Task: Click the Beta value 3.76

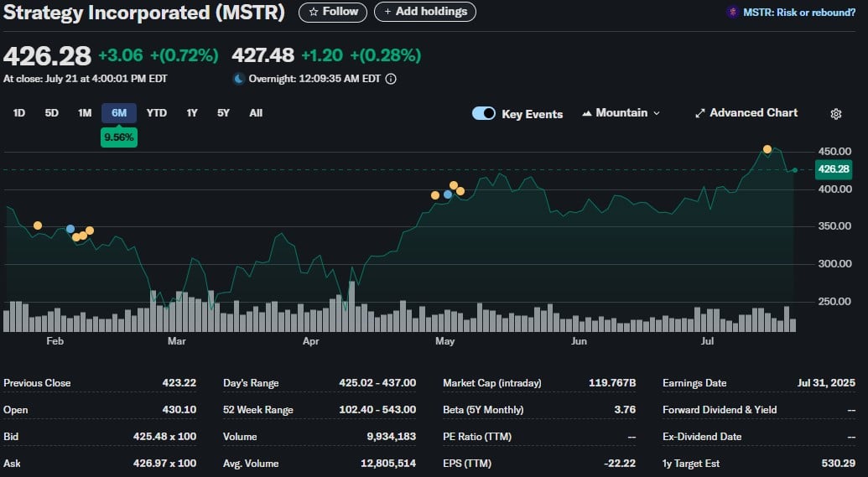Action: click(625, 410)
